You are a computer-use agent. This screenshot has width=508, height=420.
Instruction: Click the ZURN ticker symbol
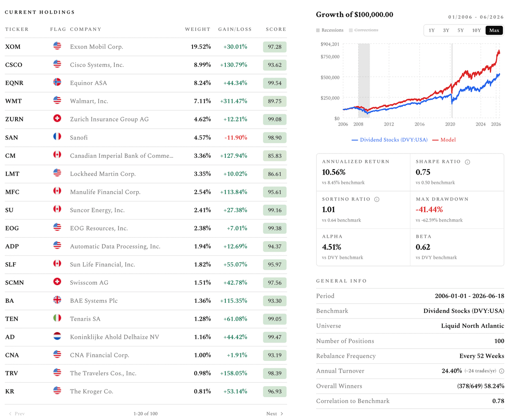[14, 119]
